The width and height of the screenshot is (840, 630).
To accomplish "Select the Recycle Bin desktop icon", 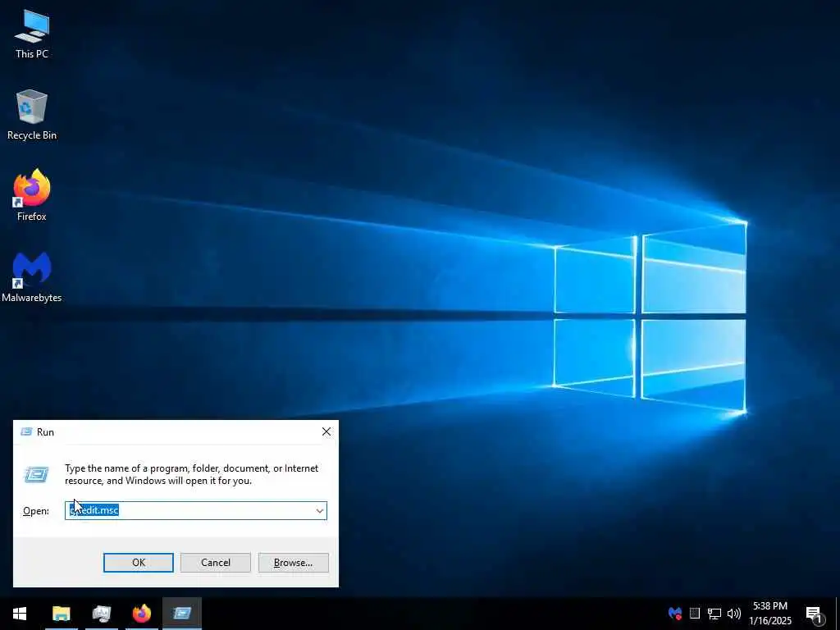I will click(32, 115).
